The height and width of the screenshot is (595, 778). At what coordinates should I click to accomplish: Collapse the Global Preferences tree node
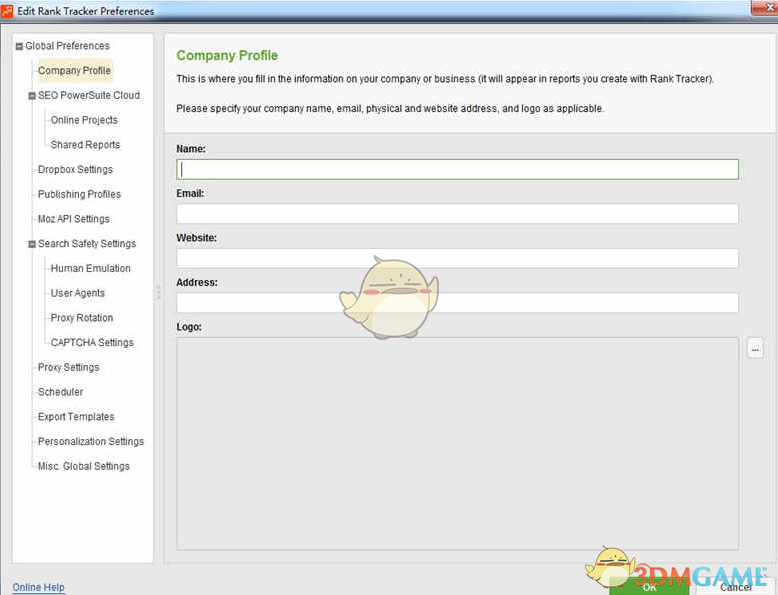pos(19,47)
